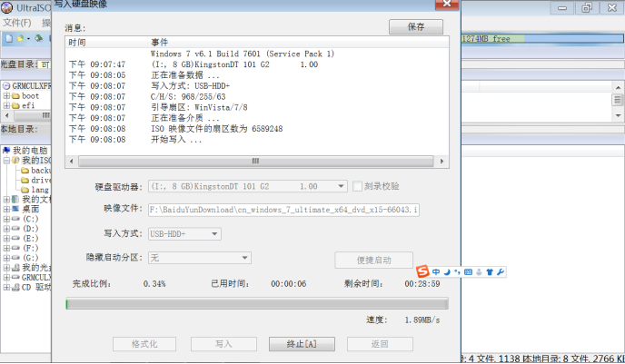
Task: Open the Sogou soft keyboard icon
Action: [x=469, y=272]
